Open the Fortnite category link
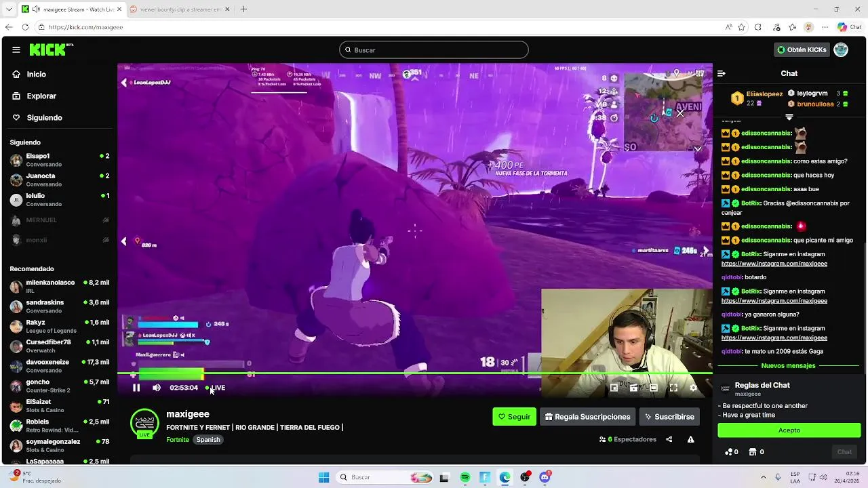Image resolution: width=868 pixels, height=488 pixels. pyautogui.click(x=178, y=440)
